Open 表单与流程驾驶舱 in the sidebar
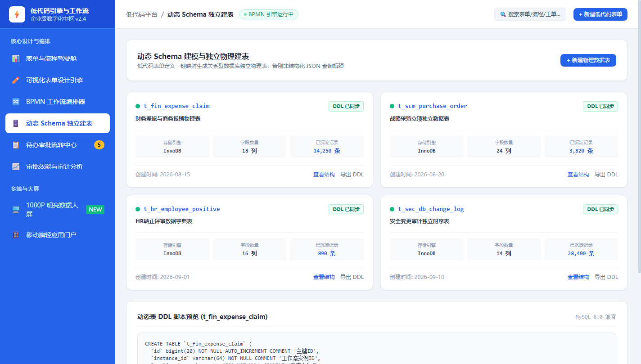Screen dimensions: 641x364 (58, 58)
